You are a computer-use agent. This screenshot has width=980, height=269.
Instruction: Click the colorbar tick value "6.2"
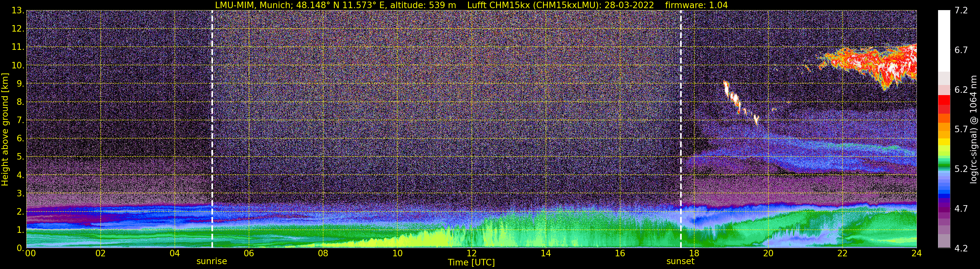(x=961, y=90)
